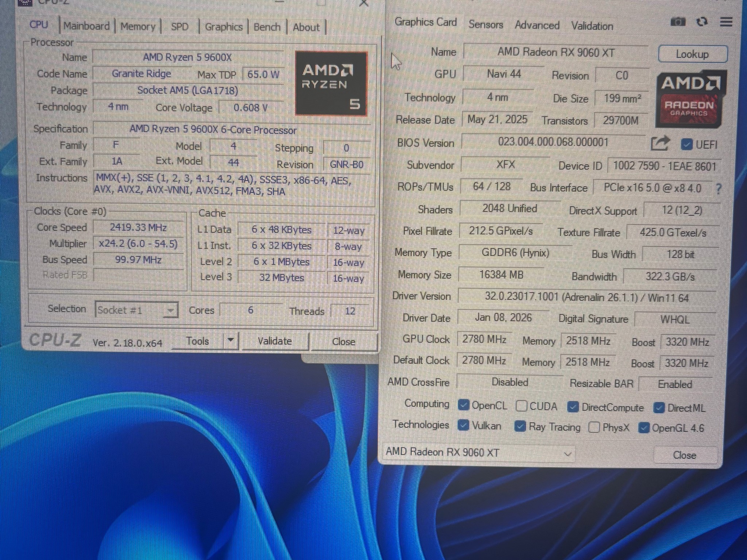Toggle the UEFI checkbox
The height and width of the screenshot is (560, 747).
pyautogui.click(x=686, y=145)
